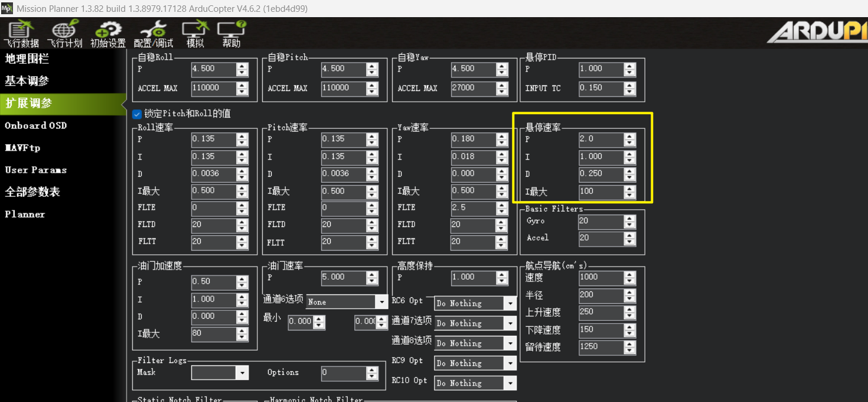Click the 初始设置 initial setup icon
The height and width of the screenshot is (402, 868).
(x=108, y=34)
